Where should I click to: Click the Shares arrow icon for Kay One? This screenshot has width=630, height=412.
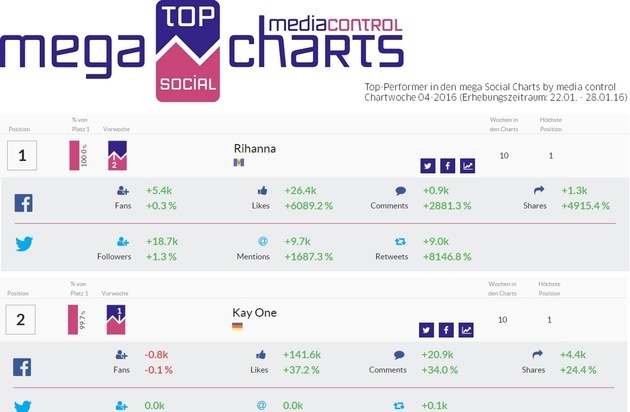pos(539,354)
